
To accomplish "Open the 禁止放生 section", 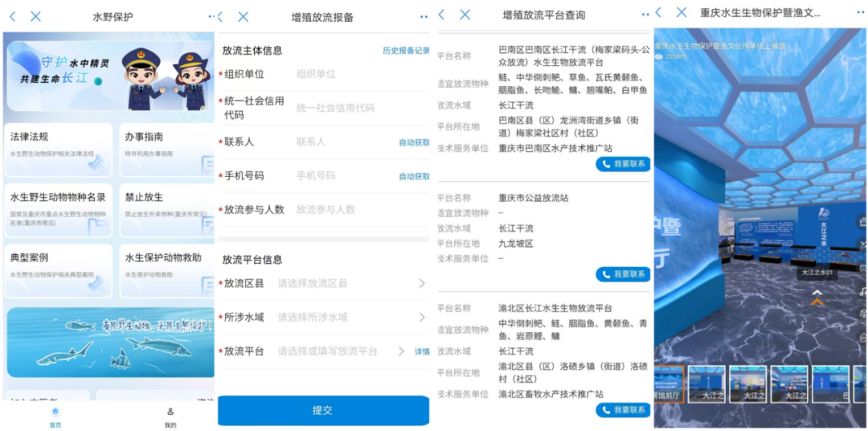I will coord(167,209).
